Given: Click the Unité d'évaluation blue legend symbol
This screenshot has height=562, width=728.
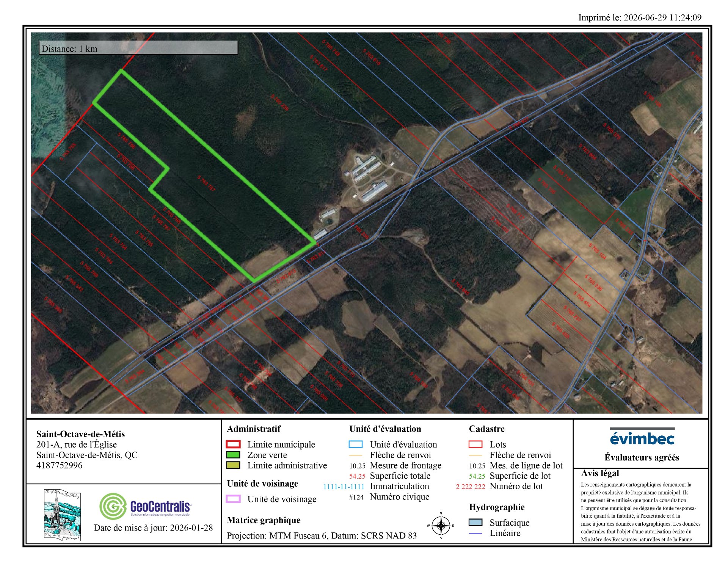Looking at the screenshot, I should 355,444.
